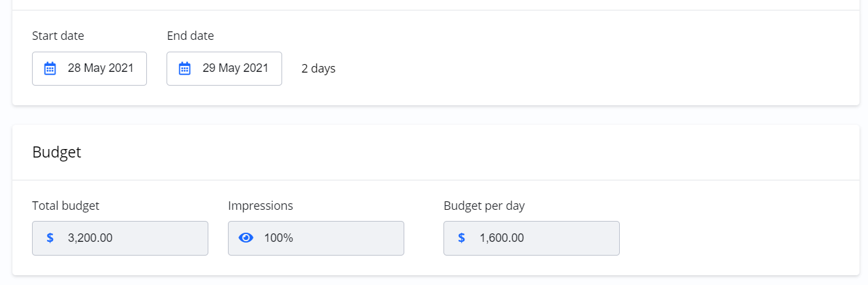
Task: Click the Budget section heading
Action: (x=57, y=153)
